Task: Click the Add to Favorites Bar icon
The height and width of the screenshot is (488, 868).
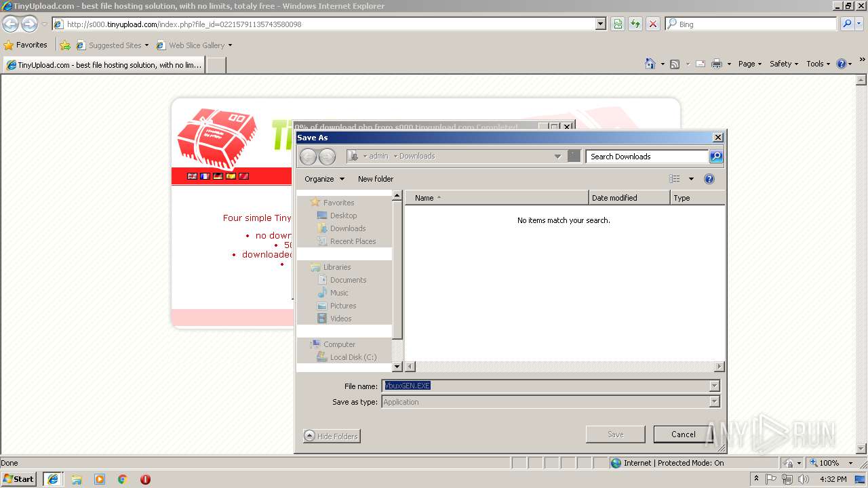Action: click(65, 45)
